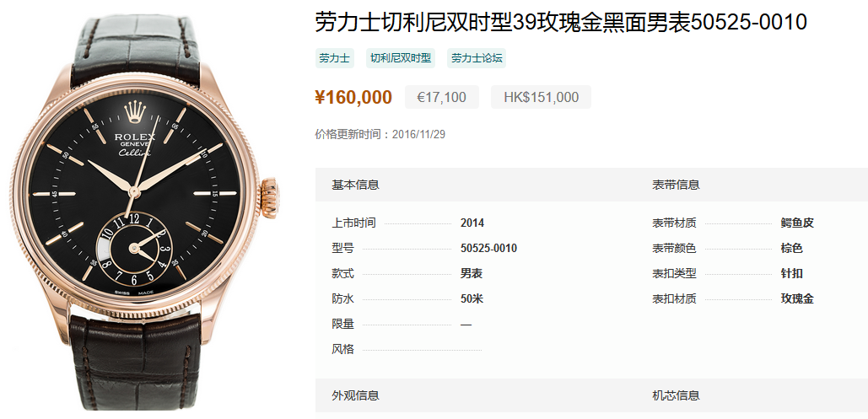Select the 表带信息 section header
This screenshot has height=419, width=868.
[676, 185]
